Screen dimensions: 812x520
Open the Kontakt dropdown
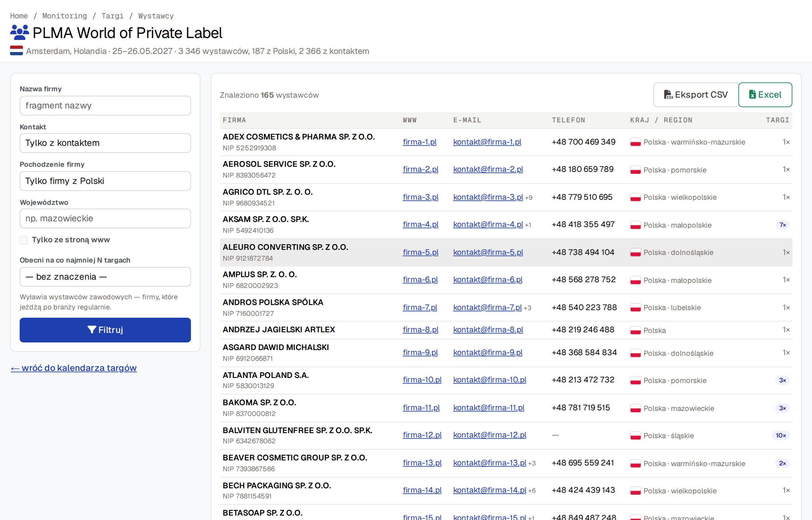pyautogui.click(x=105, y=143)
